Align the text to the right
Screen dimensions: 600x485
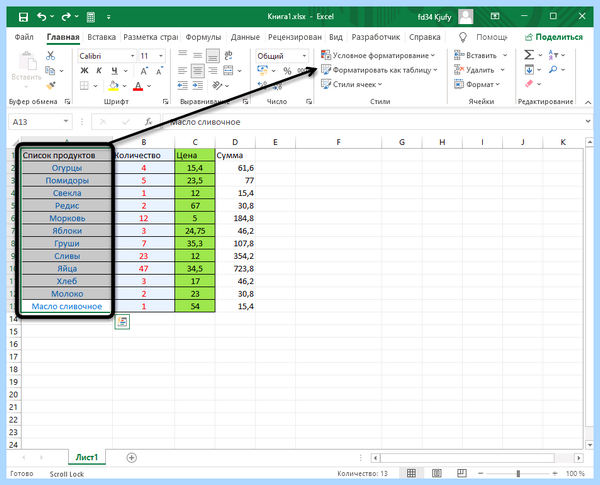(x=213, y=70)
